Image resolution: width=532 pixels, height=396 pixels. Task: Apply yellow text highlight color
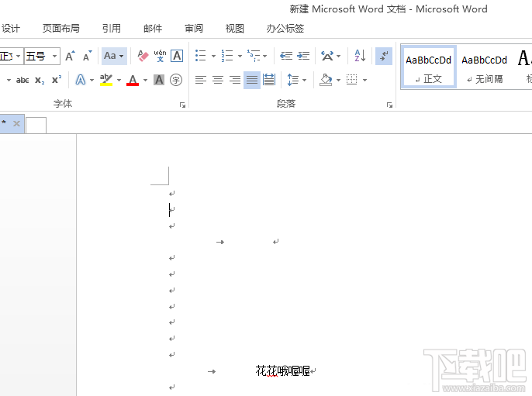(106, 80)
